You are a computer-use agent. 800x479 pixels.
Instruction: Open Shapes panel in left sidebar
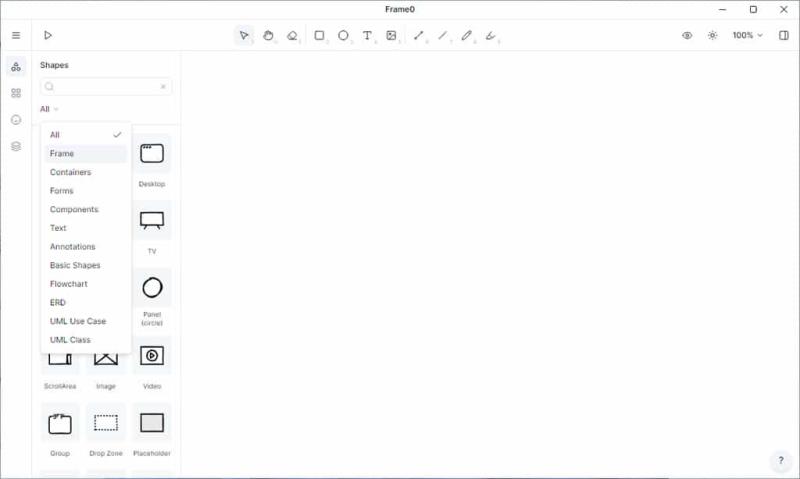[16, 67]
